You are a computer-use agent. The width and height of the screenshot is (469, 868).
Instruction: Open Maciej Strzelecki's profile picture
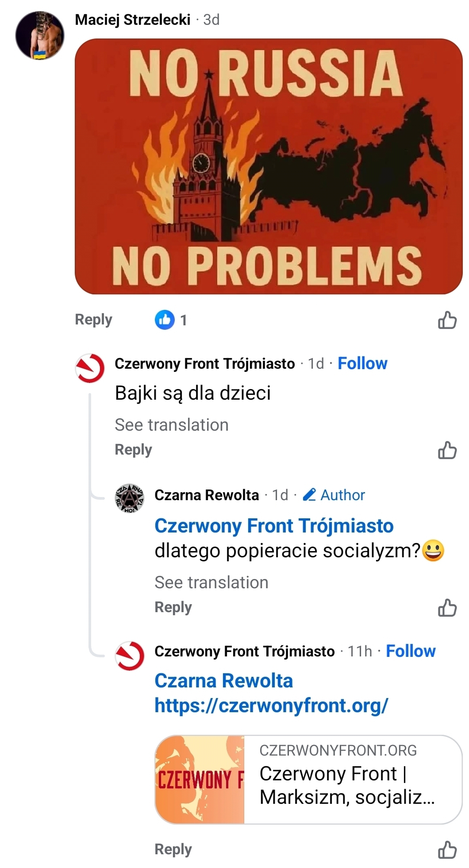coord(40,35)
